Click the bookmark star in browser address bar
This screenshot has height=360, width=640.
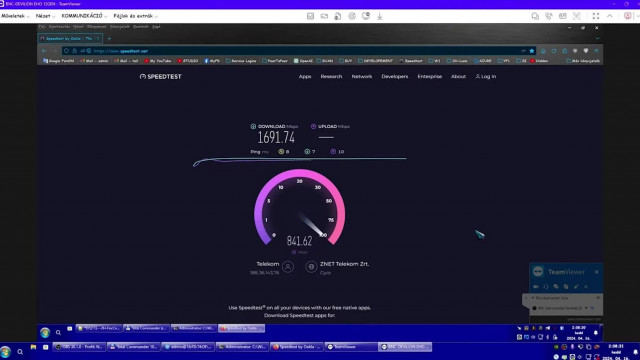tap(531, 51)
